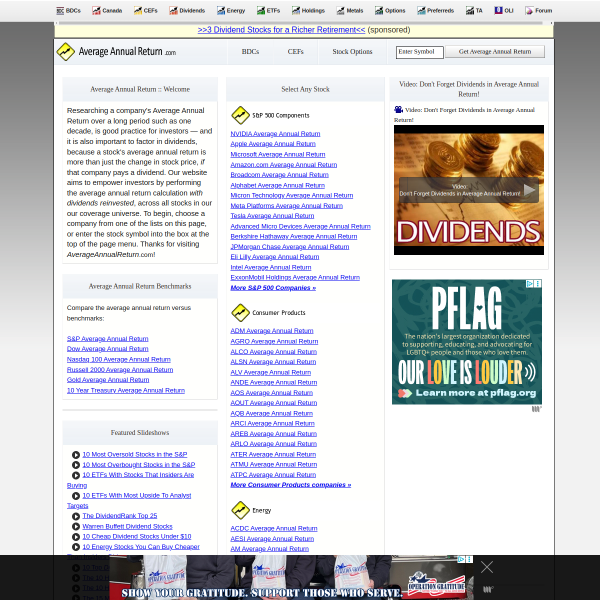Expand More S&P 500 Companies link

click(x=273, y=288)
